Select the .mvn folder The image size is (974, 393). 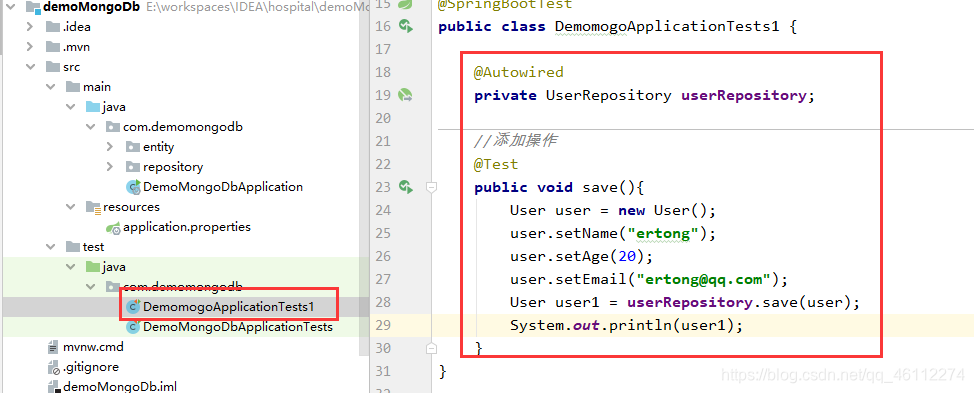point(77,47)
